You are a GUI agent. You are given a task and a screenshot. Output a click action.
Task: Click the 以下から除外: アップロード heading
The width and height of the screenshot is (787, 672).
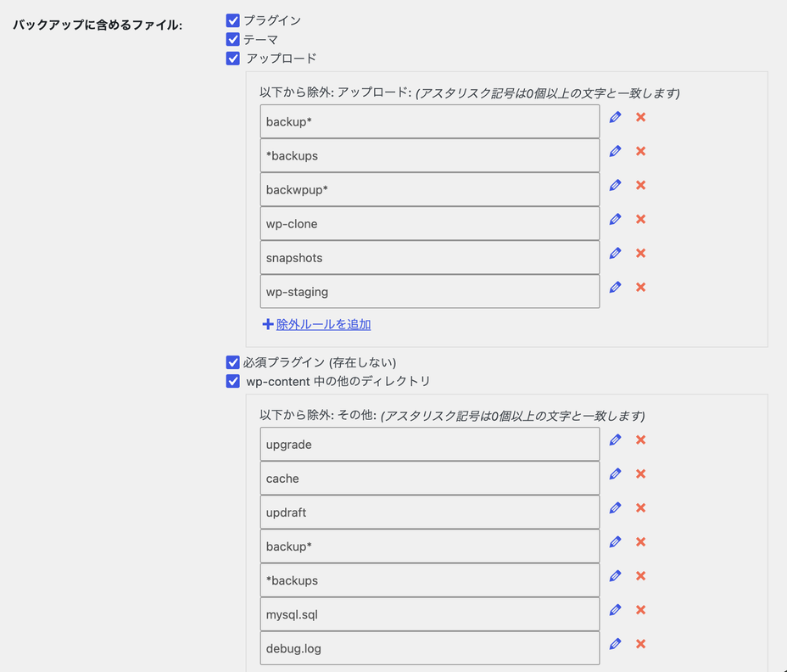point(335,92)
